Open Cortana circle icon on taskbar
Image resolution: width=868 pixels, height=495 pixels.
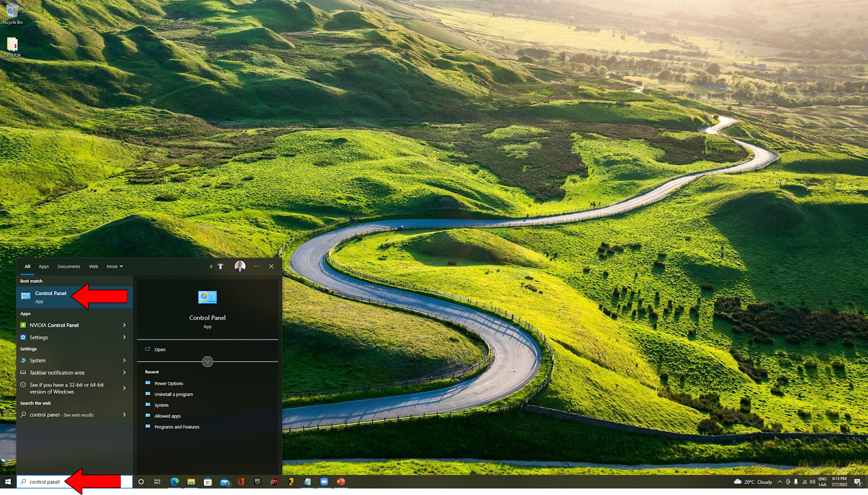coord(141,482)
